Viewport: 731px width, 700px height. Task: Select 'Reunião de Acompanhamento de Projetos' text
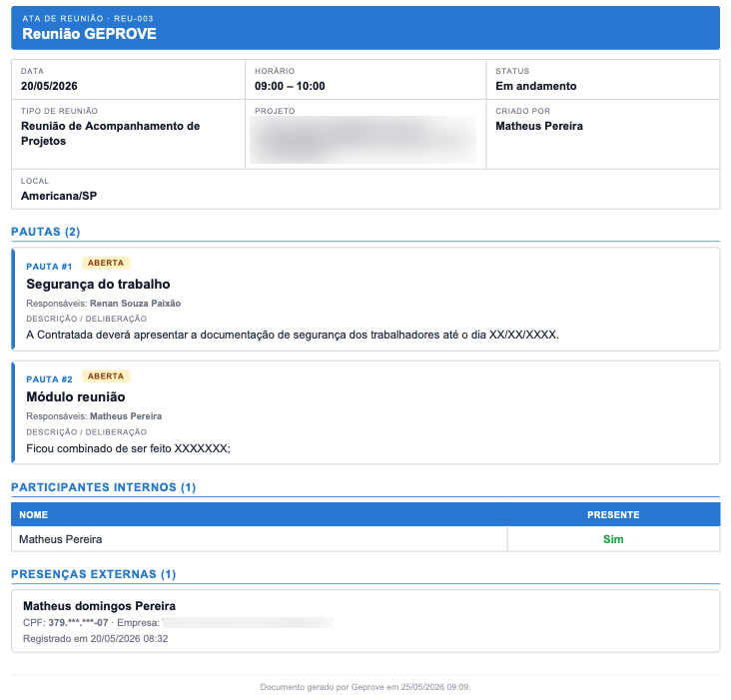point(111,133)
